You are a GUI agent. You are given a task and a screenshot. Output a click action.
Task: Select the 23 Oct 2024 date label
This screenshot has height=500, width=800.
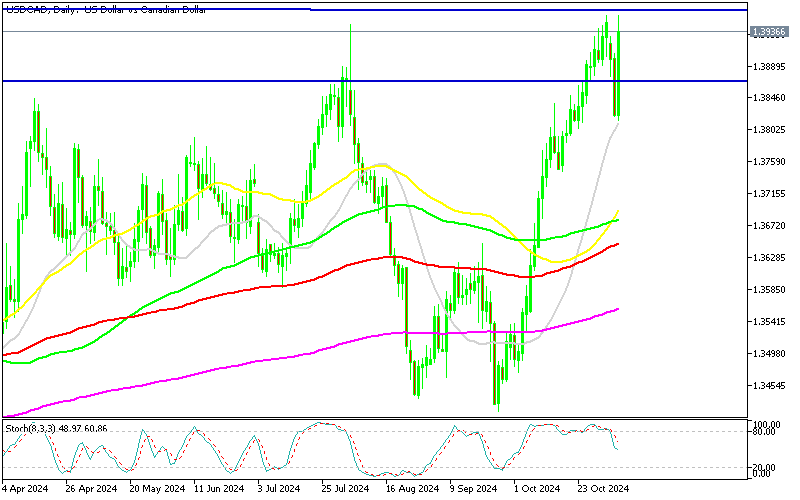(601, 489)
